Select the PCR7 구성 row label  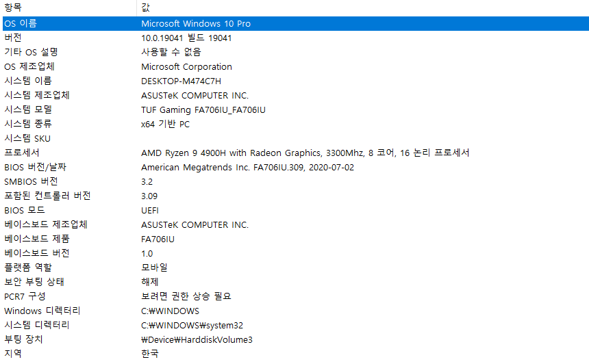[25, 296]
